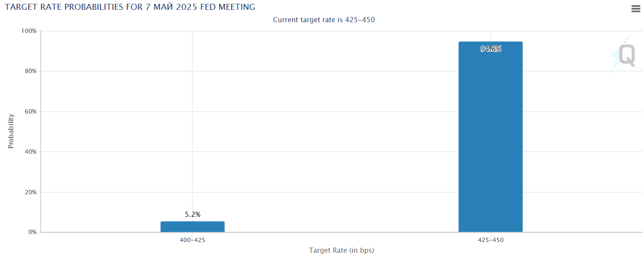Click the 60% y-axis tick label
644x254 pixels.
tap(29, 111)
